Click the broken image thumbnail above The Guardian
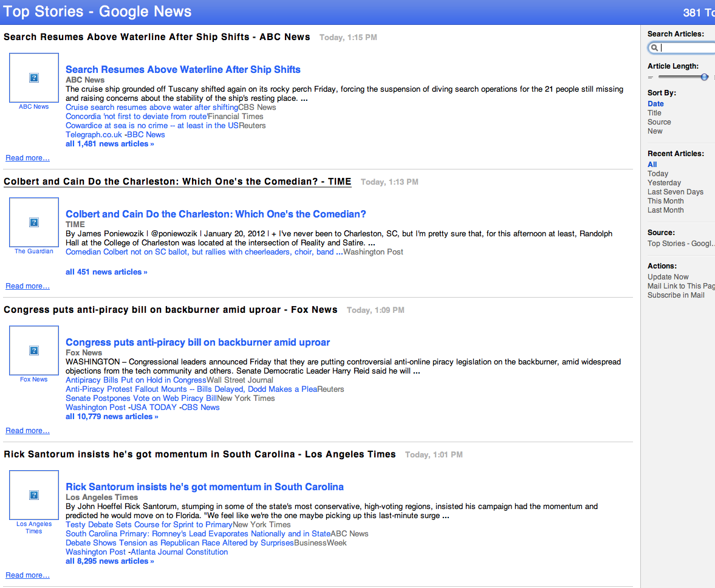This screenshot has height=588, width=715. pos(34,222)
